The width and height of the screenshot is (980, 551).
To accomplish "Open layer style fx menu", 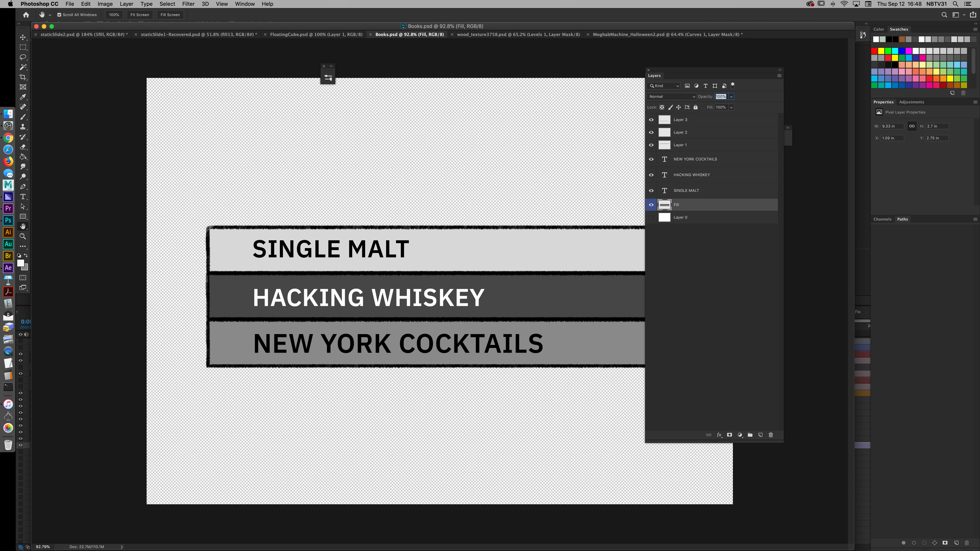I will pos(719,435).
